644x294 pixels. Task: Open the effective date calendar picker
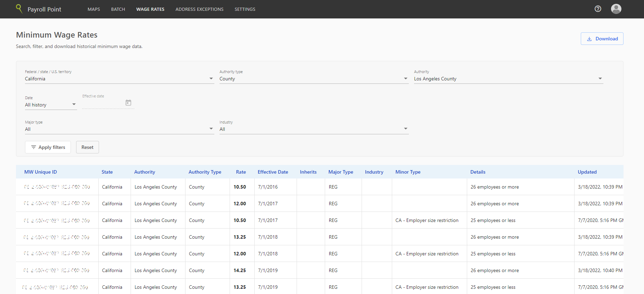click(128, 103)
